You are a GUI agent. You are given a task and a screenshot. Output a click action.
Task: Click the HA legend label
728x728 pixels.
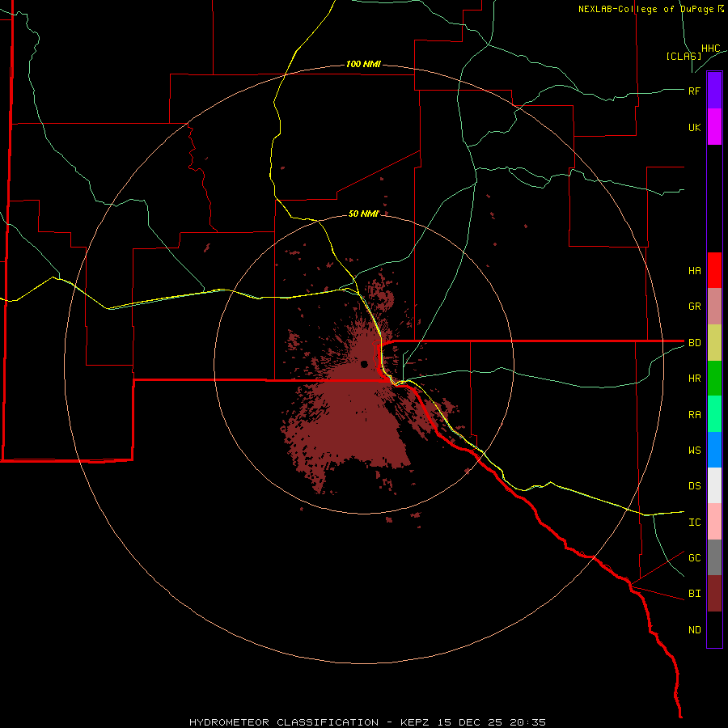click(694, 271)
